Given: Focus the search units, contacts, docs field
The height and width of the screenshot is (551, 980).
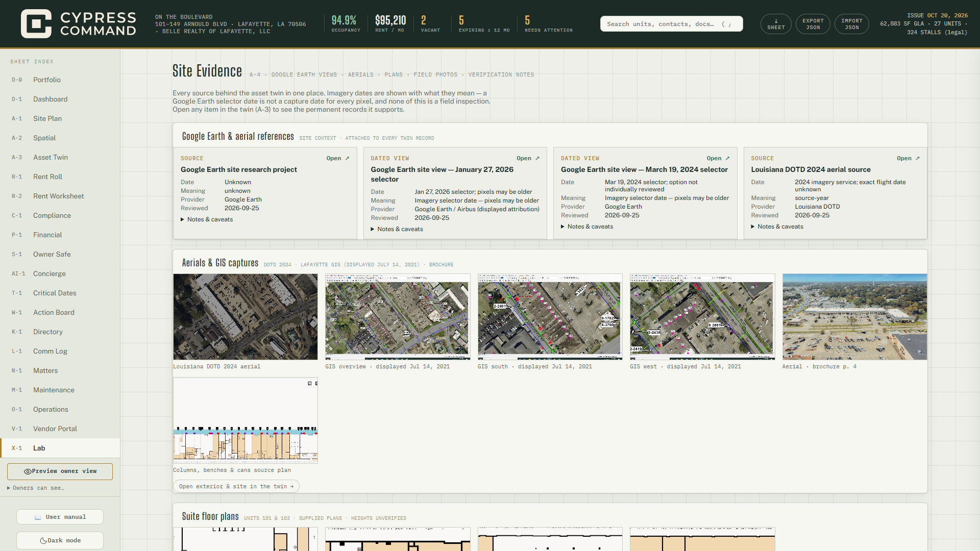Looking at the screenshot, I should tap(671, 24).
